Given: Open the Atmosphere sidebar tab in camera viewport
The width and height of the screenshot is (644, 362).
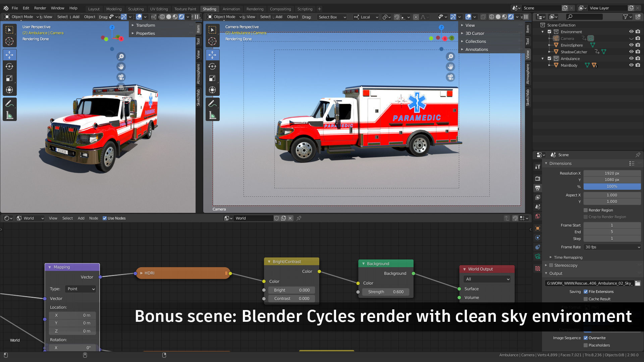Looking at the screenshot, I should coord(528,74).
